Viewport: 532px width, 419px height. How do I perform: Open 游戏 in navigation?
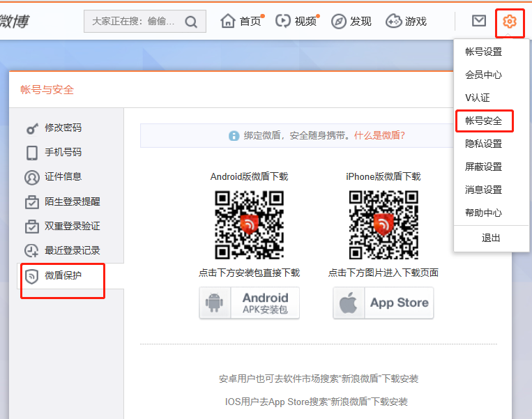click(416, 22)
